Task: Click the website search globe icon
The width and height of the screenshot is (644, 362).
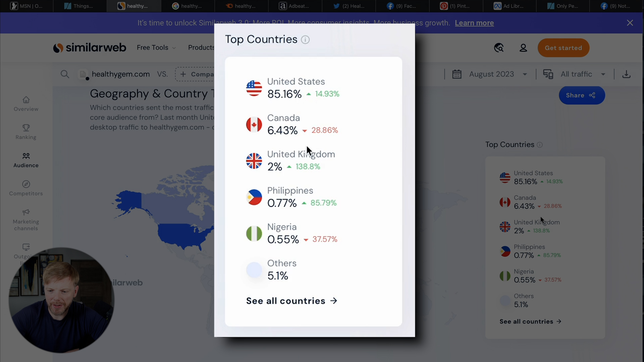Action: (x=499, y=48)
